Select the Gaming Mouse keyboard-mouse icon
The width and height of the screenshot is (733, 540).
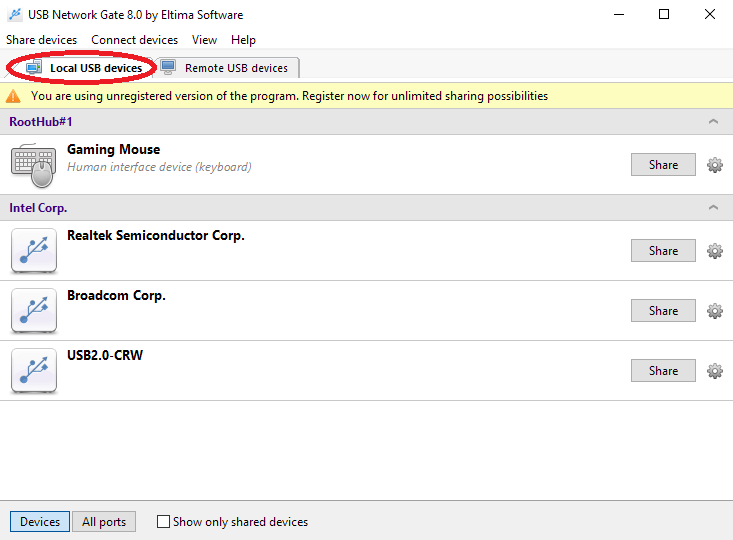click(x=34, y=166)
